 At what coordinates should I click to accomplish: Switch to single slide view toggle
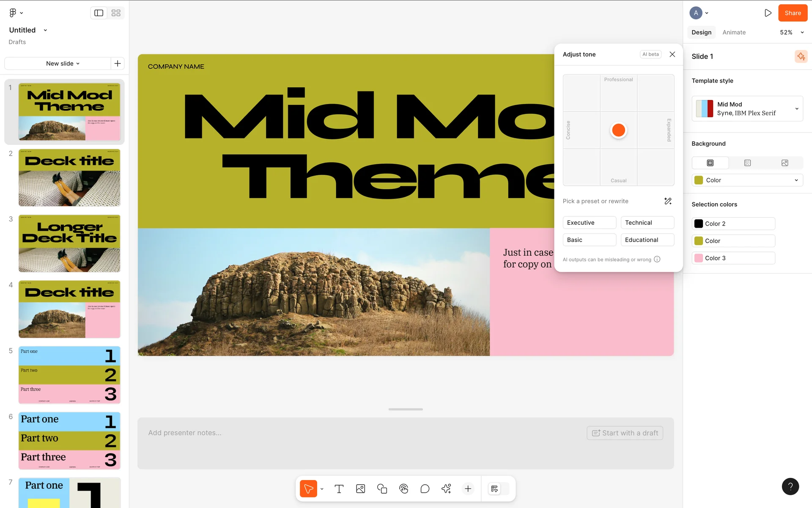coord(99,13)
